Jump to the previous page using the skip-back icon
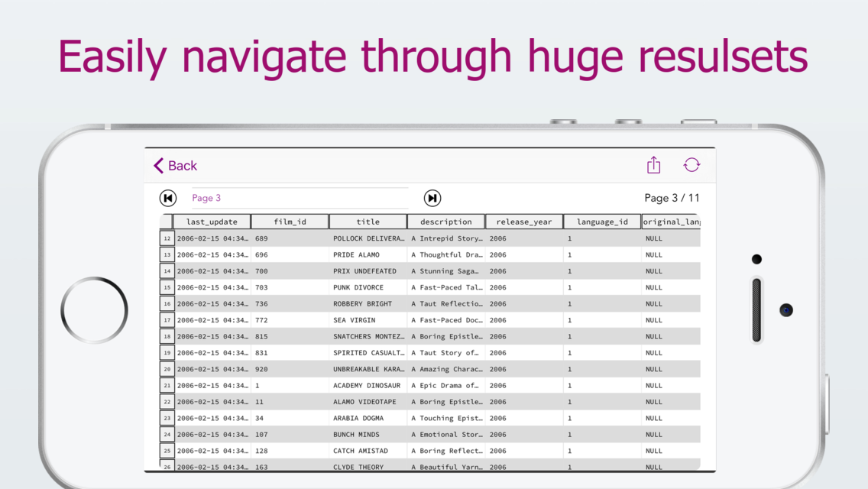 pyautogui.click(x=167, y=198)
